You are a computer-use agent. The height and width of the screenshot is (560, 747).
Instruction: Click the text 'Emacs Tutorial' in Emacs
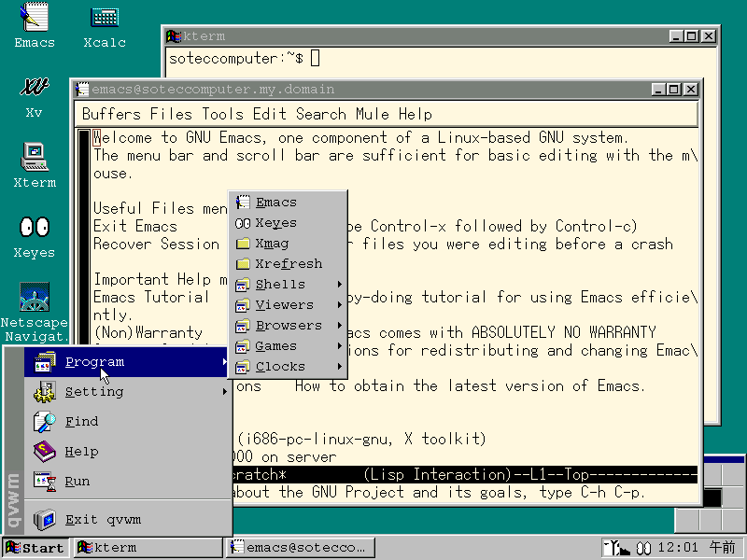(151, 297)
